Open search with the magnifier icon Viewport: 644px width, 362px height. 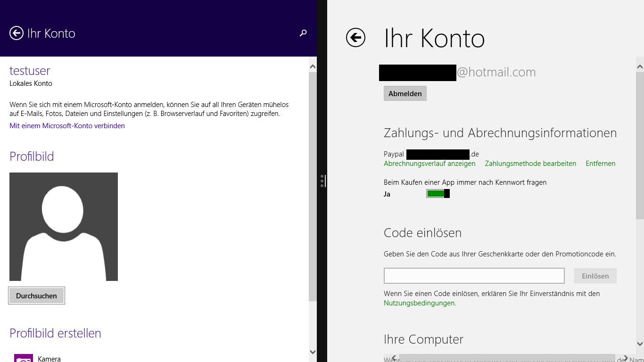pyautogui.click(x=303, y=33)
